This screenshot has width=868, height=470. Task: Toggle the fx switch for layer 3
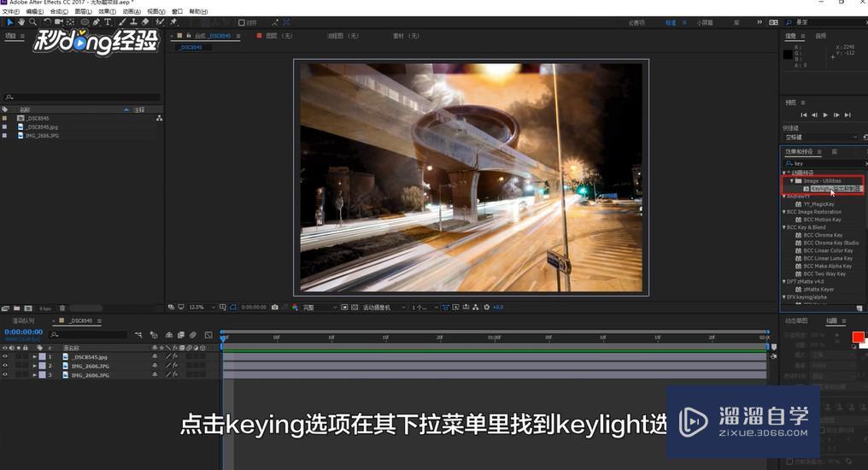coord(174,375)
